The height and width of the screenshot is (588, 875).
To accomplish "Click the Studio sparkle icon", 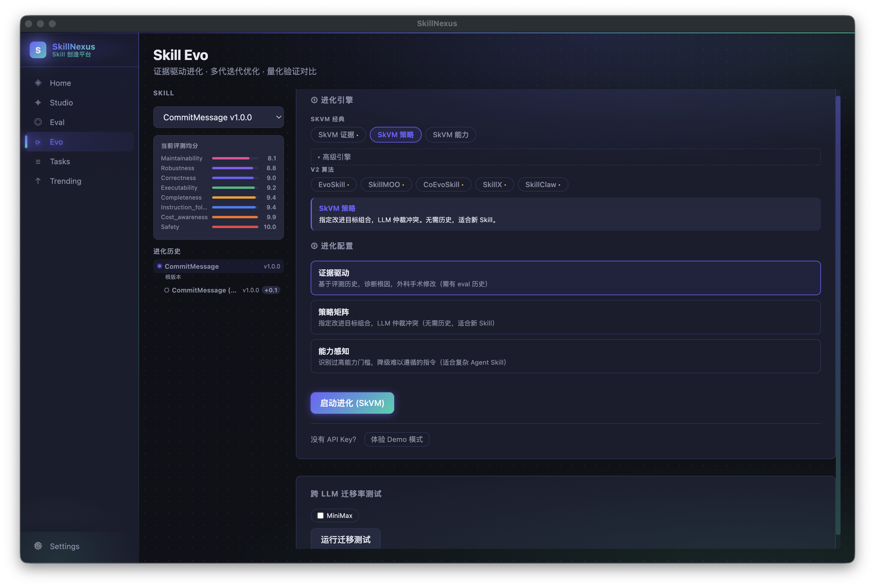I will point(38,102).
